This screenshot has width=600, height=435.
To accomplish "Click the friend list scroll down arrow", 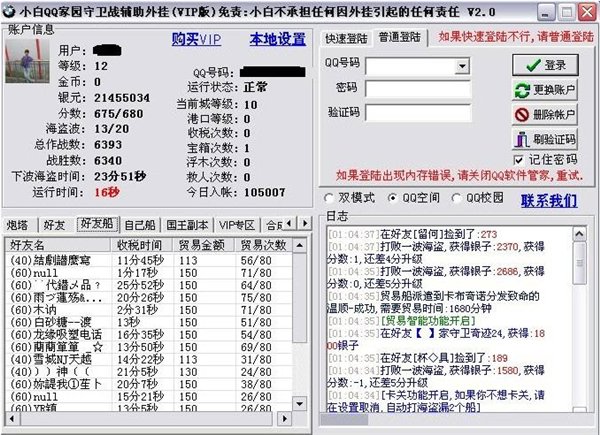I will click(x=300, y=403).
